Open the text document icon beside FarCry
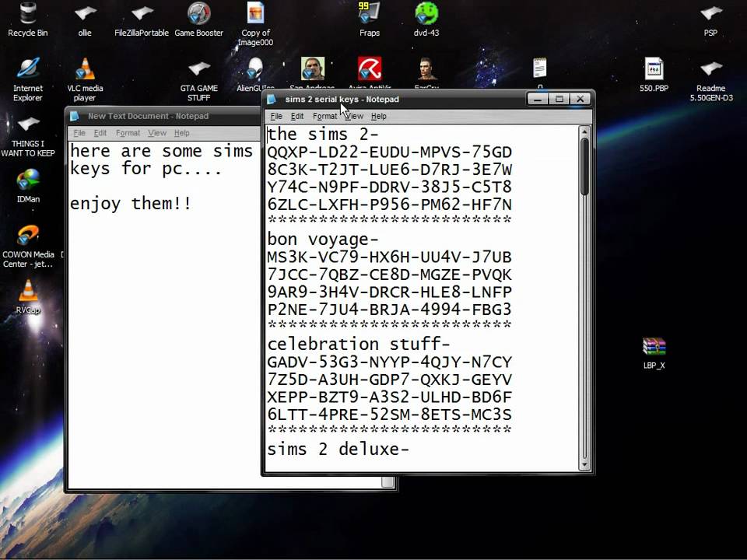 pos(540,68)
